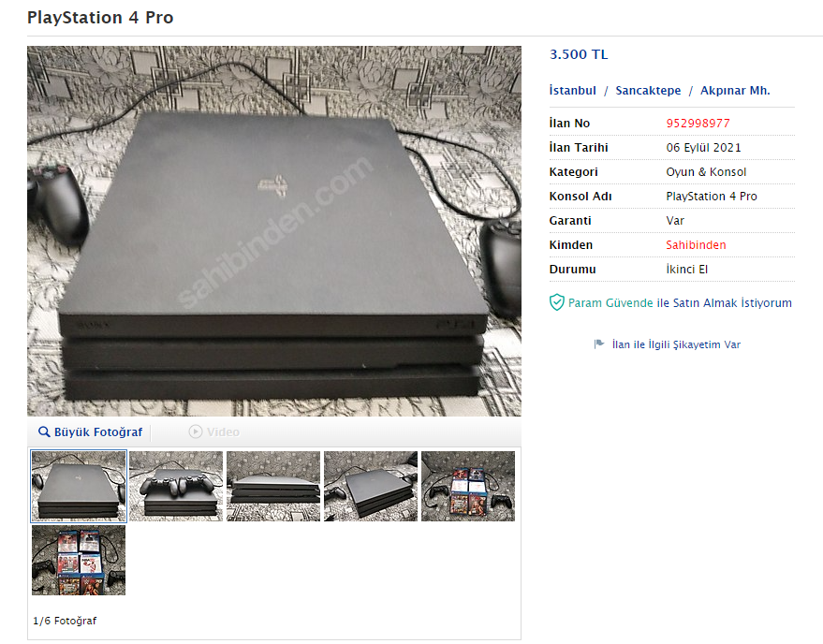Select the fourth thumbnail with angled console

[371, 486]
